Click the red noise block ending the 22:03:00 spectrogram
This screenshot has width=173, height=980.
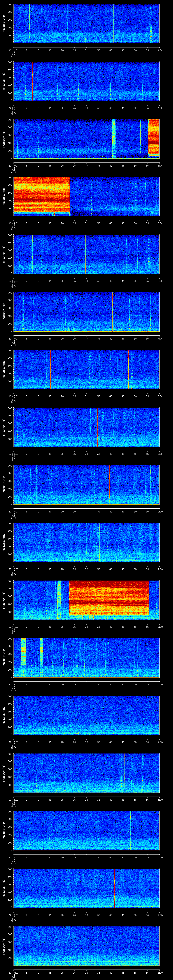154,139
